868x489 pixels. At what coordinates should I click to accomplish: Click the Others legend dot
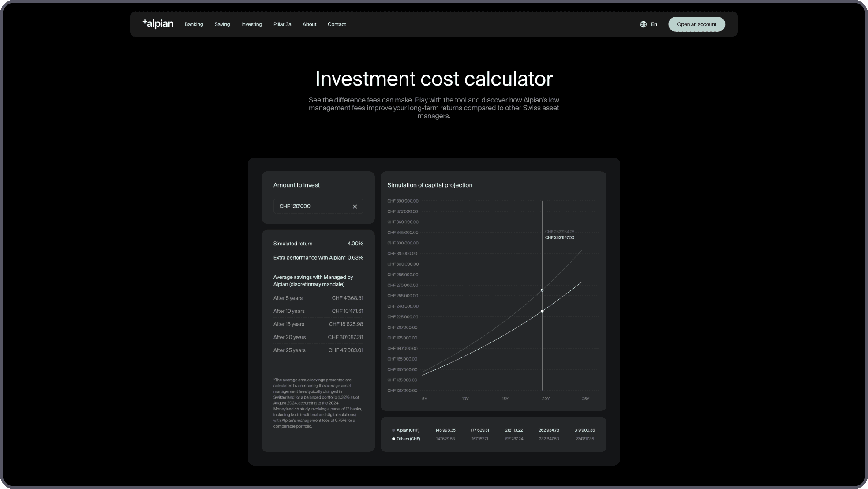[x=393, y=439]
